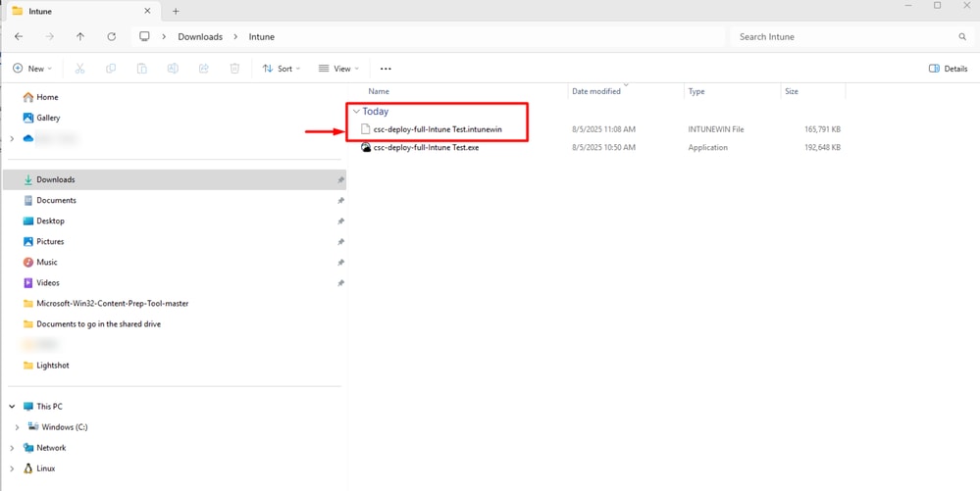
Task: Click the Search Intune input field
Action: tap(844, 37)
